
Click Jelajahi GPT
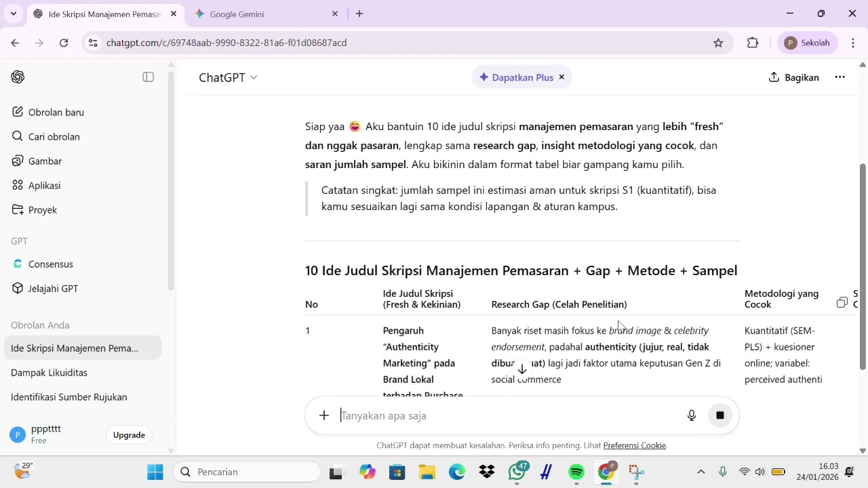pyautogui.click(x=82, y=289)
